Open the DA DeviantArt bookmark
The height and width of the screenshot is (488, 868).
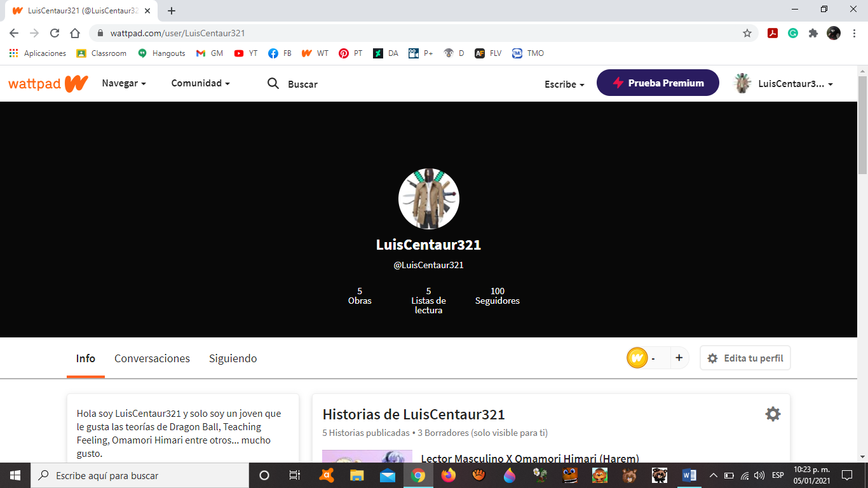tap(386, 53)
